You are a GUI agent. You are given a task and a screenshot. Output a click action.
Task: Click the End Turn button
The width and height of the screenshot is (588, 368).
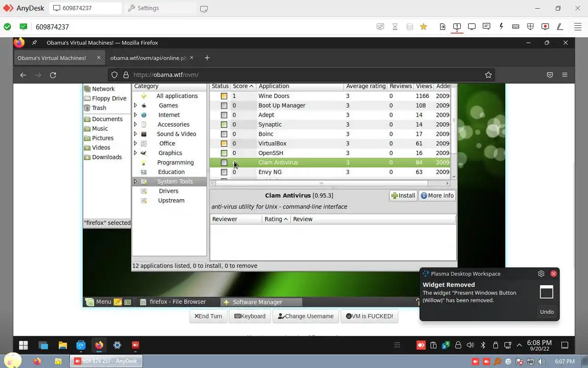pyautogui.click(x=209, y=316)
